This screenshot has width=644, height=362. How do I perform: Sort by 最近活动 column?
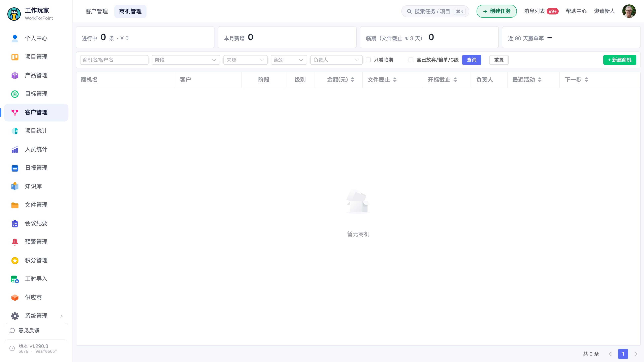[x=540, y=80]
